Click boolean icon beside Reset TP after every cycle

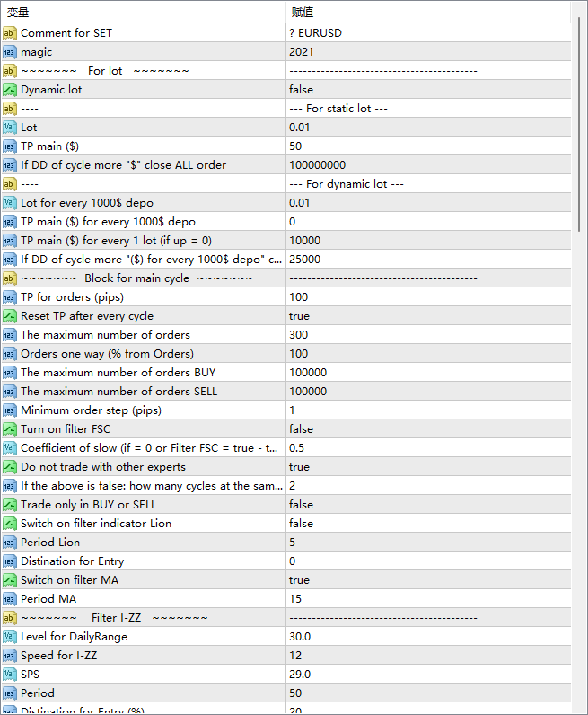[10, 316]
